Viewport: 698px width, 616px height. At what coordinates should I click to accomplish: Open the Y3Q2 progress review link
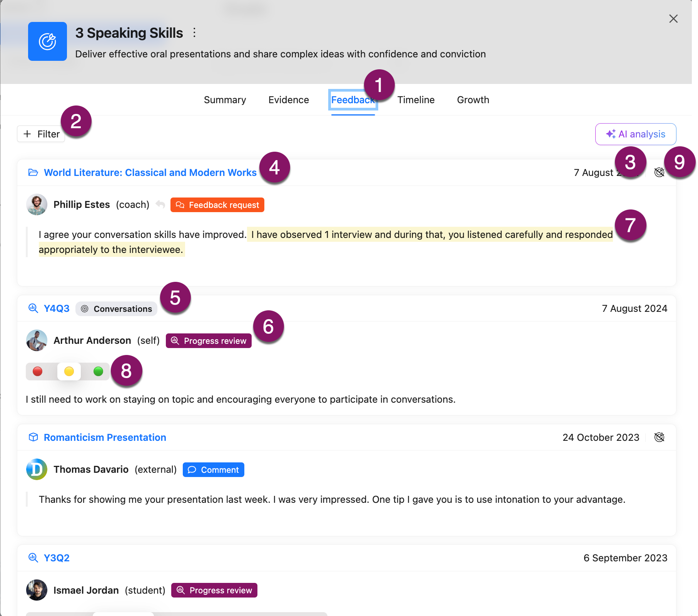(x=57, y=558)
